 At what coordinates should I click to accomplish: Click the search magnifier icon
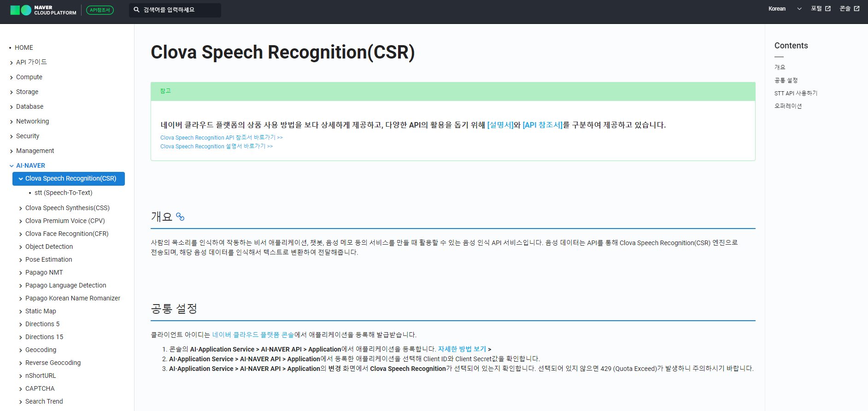pyautogui.click(x=136, y=10)
